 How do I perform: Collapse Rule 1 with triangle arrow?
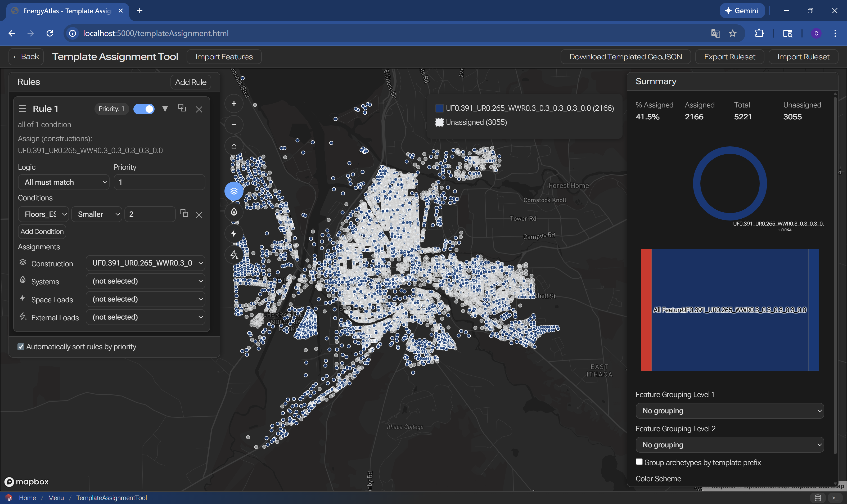(x=165, y=109)
